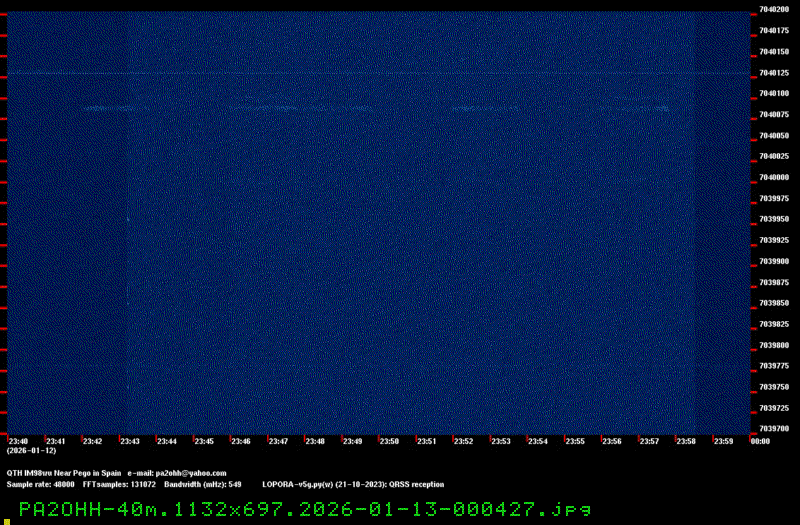The image size is (800, 525).
Task: Click the 7039975 frequency label
Action: point(774,198)
